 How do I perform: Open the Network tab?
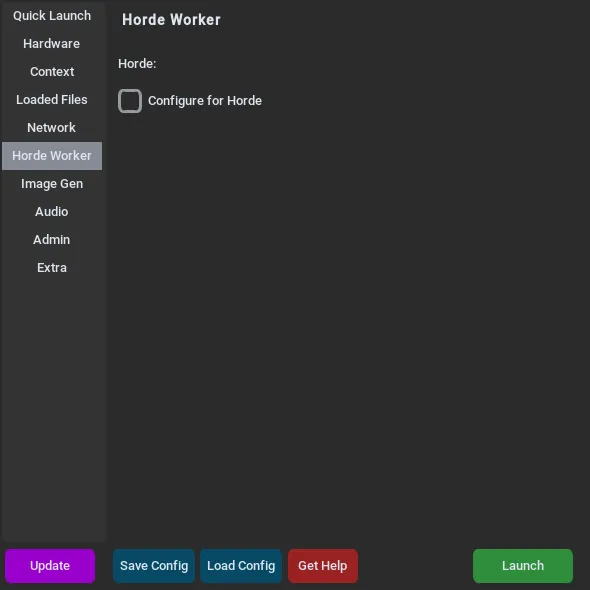(52, 128)
